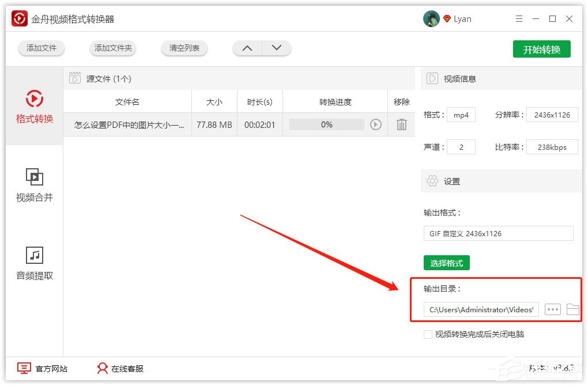588x386 pixels.
Task: Open the hamburger menu in the title bar
Action: click(518, 18)
